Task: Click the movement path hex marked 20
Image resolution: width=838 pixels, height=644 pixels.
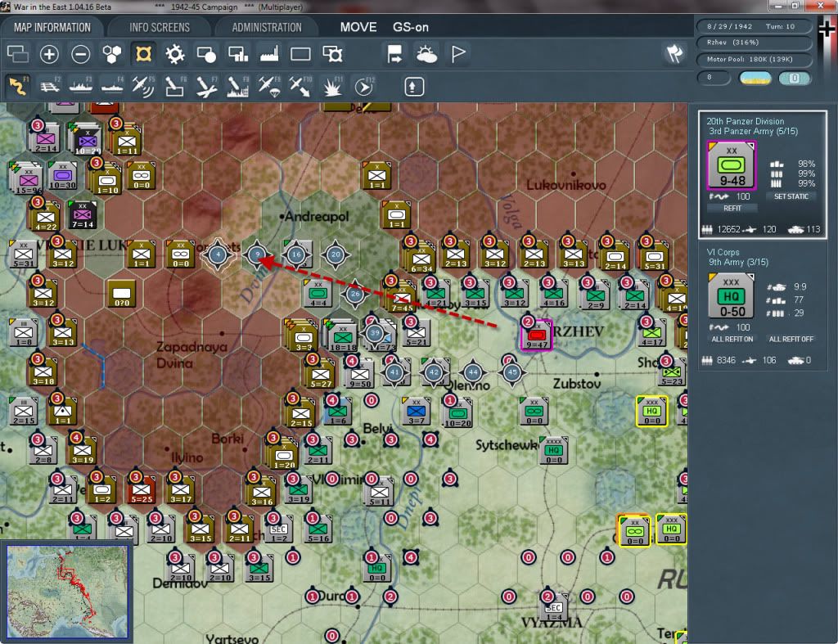Action: pos(336,254)
